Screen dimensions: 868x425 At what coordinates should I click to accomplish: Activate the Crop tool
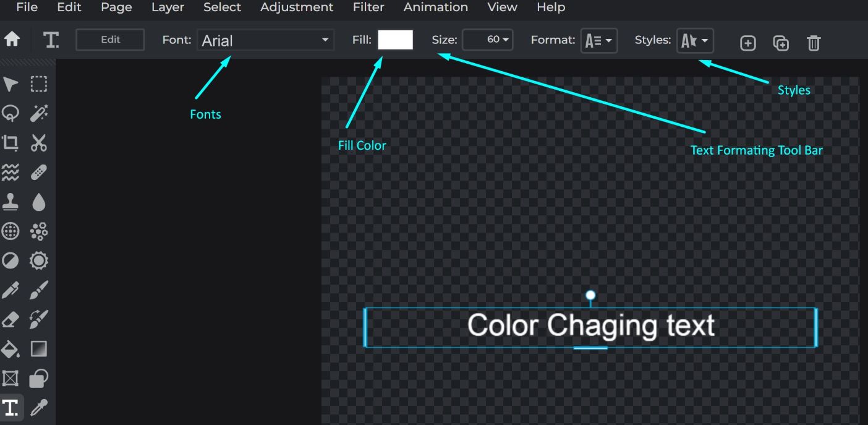[x=10, y=143]
